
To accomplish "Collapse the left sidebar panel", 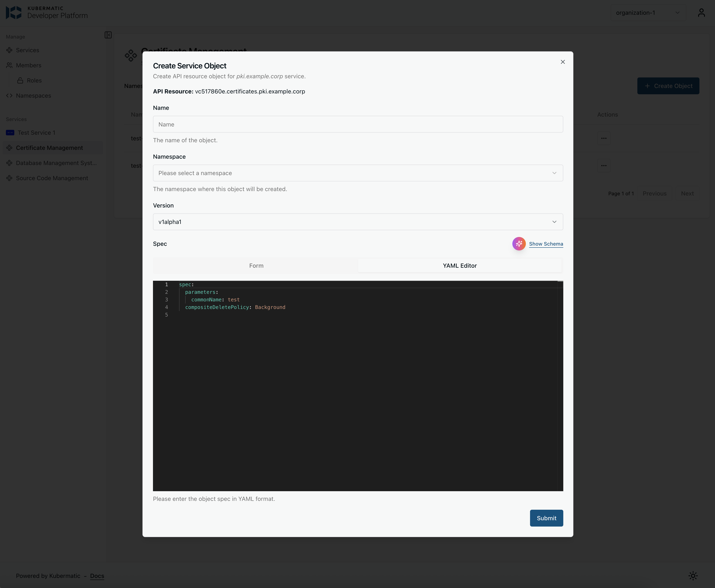I will (108, 35).
